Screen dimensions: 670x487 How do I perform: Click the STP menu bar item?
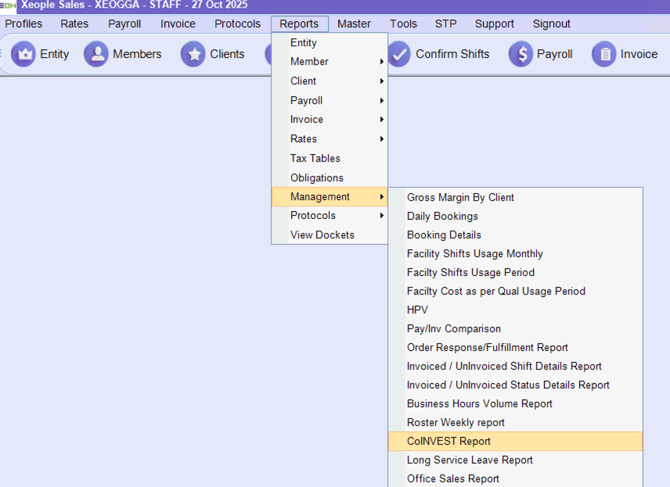[445, 24]
